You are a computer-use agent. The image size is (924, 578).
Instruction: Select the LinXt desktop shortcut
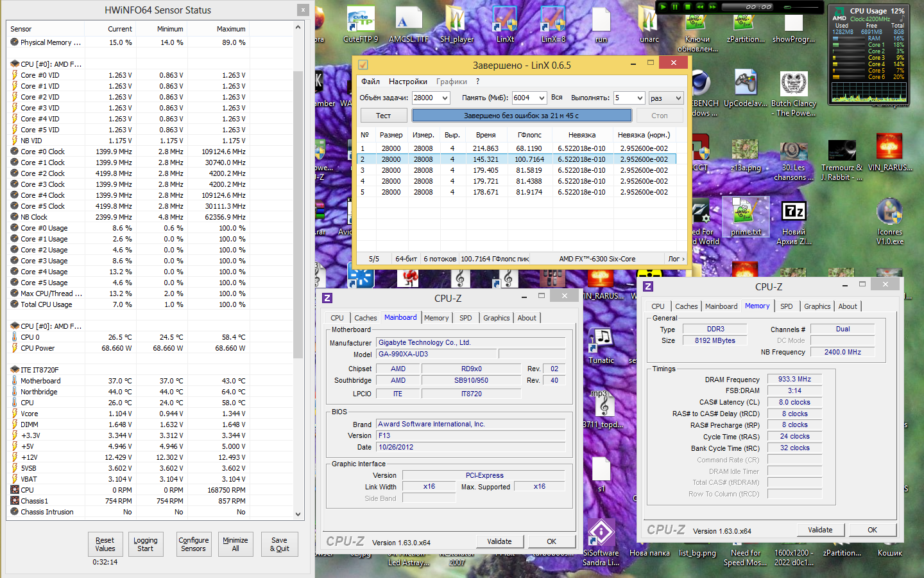tap(505, 20)
